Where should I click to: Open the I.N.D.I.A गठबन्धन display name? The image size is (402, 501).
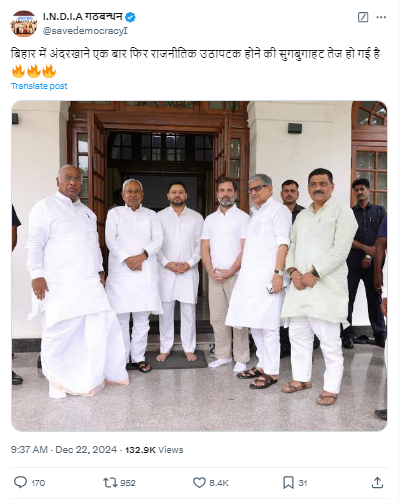click(x=83, y=16)
